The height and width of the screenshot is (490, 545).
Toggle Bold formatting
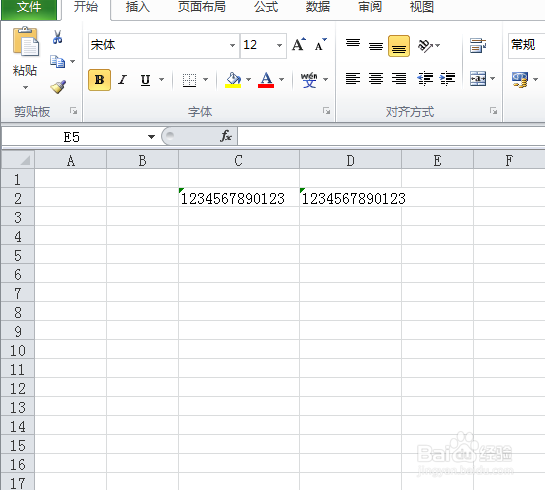pos(99,80)
